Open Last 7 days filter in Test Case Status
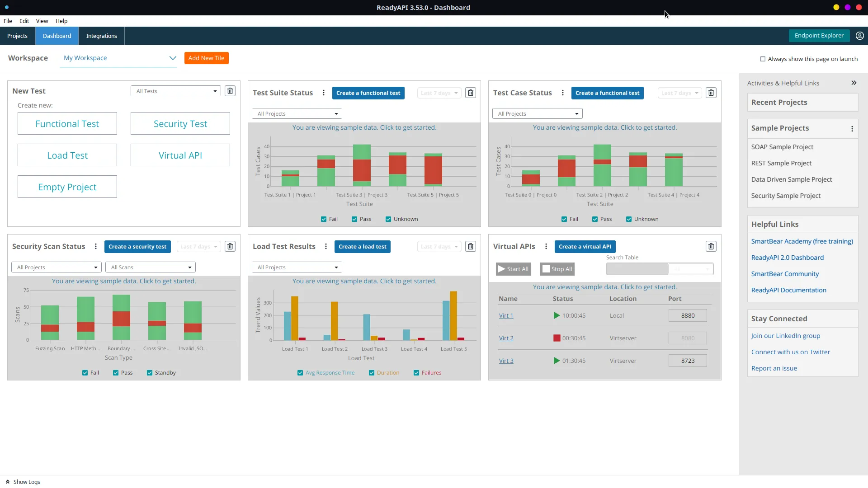868x488 pixels. (679, 93)
